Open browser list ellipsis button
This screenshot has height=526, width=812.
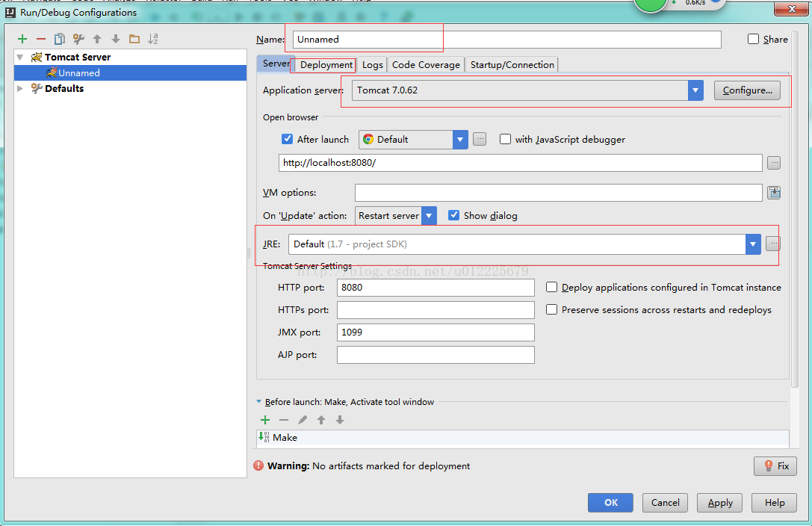pyautogui.click(x=480, y=139)
